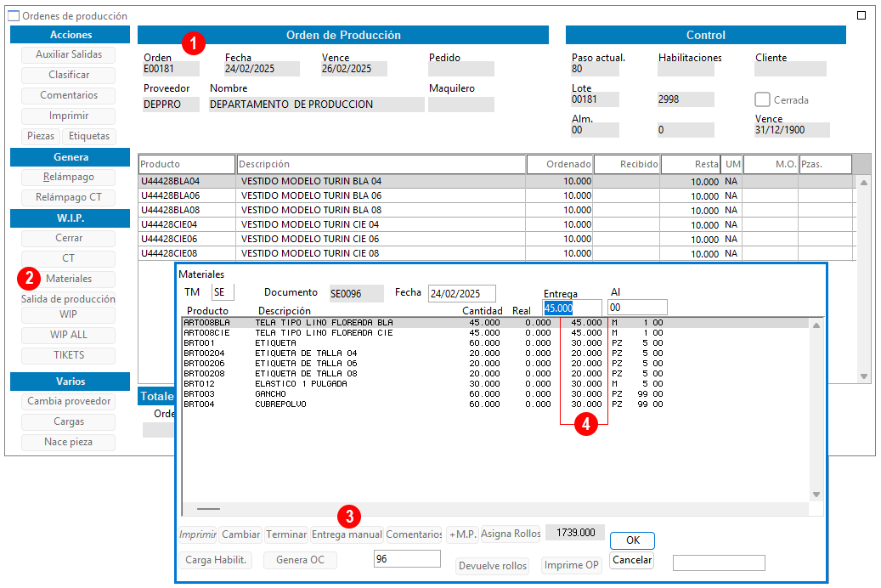
Task: Click the Recibido column header
Action: [626, 164]
